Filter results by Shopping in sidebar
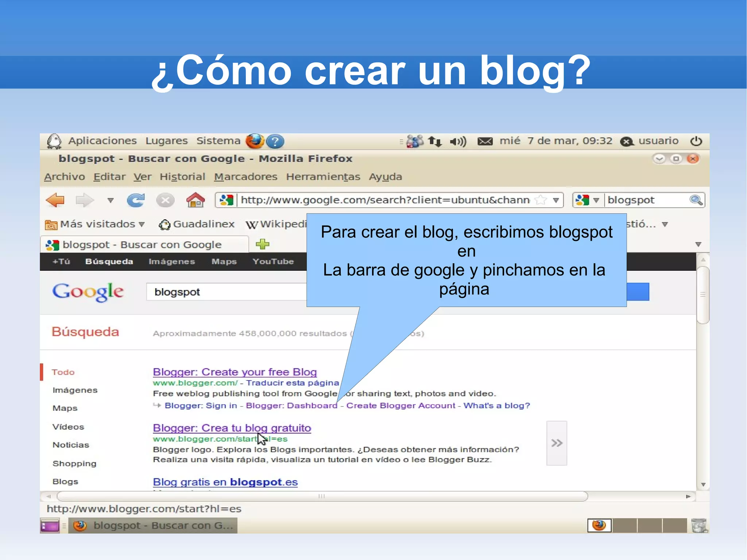The height and width of the screenshot is (560, 747). click(x=74, y=463)
